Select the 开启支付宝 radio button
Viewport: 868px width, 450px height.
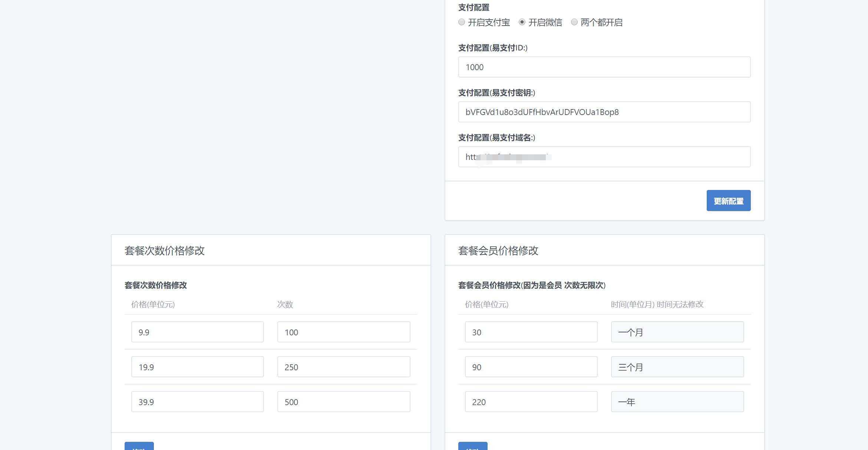[461, 22]
